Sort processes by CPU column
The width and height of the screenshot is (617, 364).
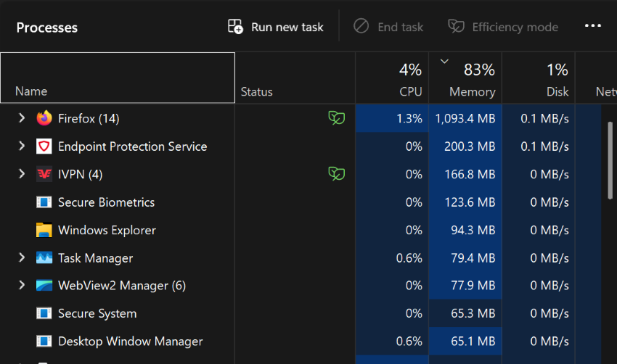coord(392,78)
